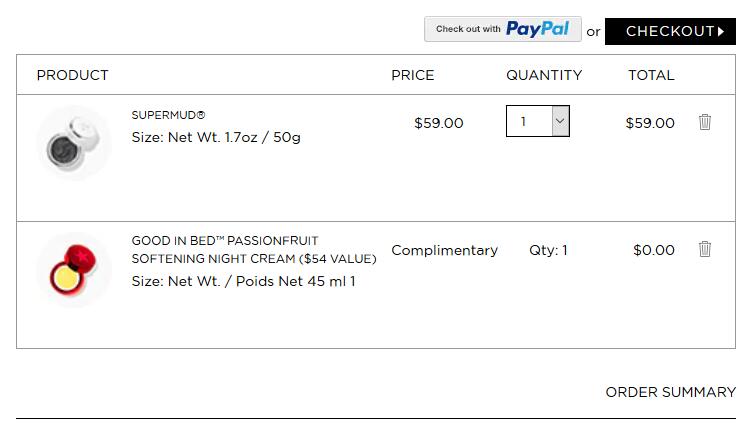Click the arrow icon on the Checkout button
Viewport: 738px width, 429px height.
pos(721,32)
